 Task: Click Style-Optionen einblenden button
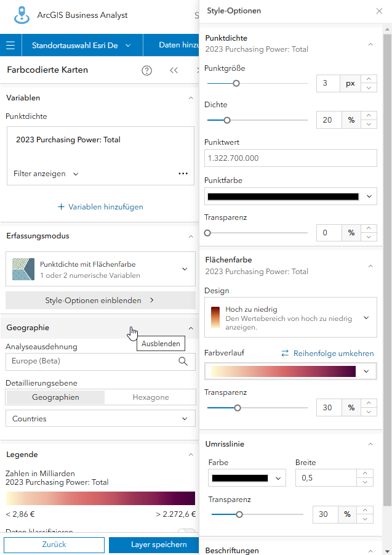[x=100, y=300]
